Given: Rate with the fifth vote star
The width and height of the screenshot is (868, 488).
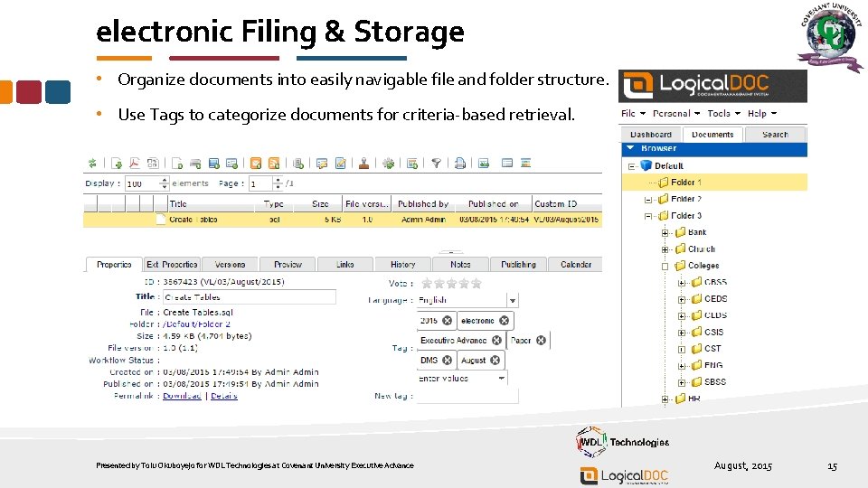Looking at the screenshot, I should (x=476, y=283).
